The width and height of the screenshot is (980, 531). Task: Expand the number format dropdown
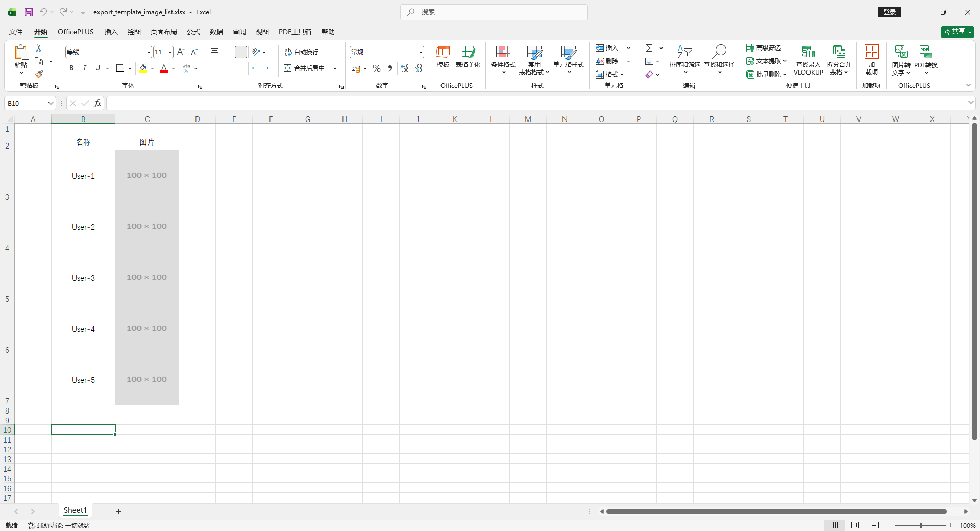pyautogui.click(x=421, y=52)
